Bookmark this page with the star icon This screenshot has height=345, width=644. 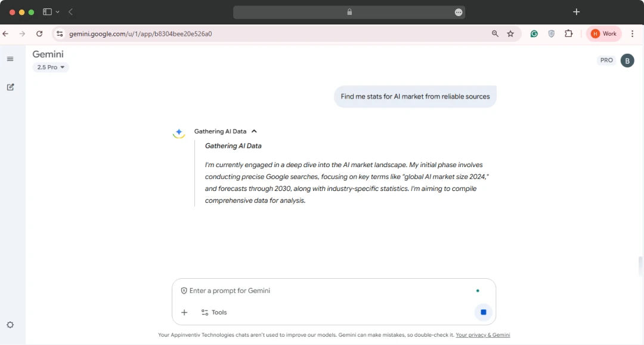pos(510,33)
